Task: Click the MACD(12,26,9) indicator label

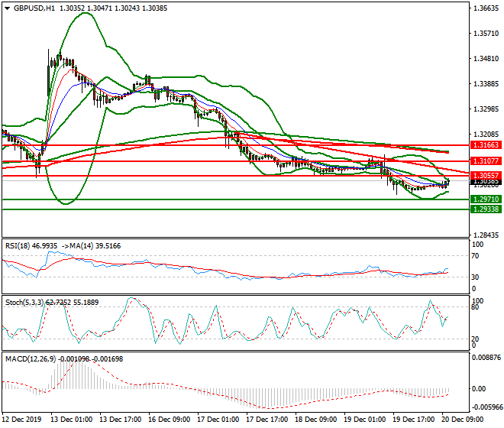Action: pos(29,359)
